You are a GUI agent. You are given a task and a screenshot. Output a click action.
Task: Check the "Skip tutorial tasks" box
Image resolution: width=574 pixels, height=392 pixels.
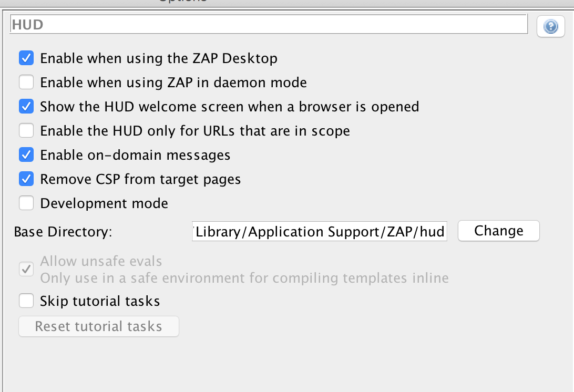pos(26,301)
